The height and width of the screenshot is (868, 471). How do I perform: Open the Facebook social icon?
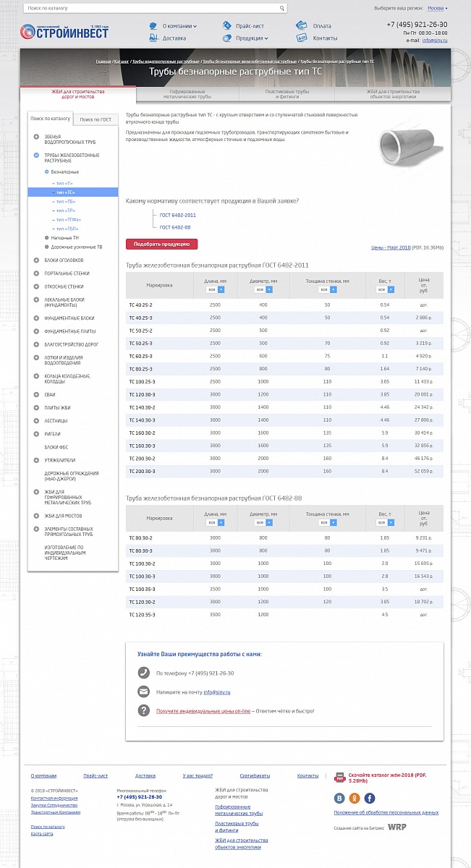[370, 798]
